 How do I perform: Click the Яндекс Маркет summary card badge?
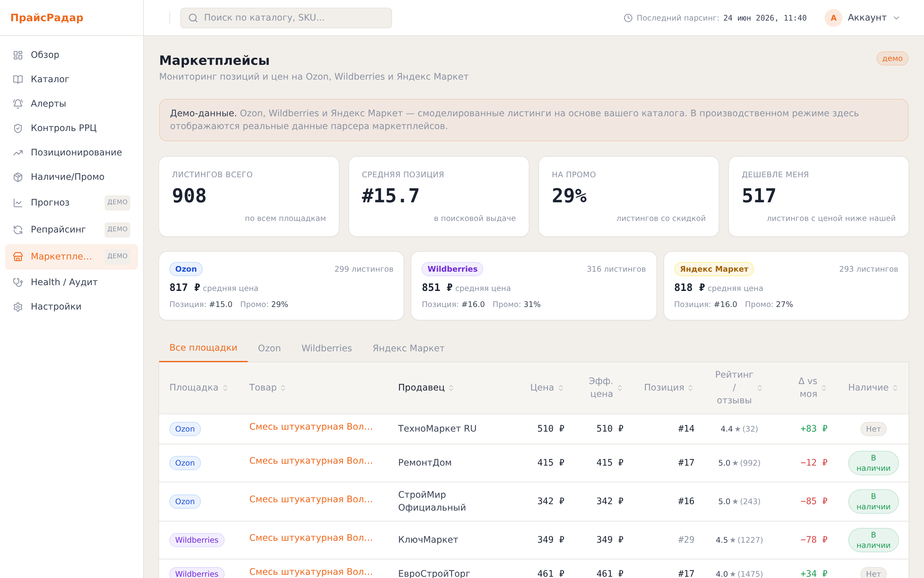pos(714,269)
